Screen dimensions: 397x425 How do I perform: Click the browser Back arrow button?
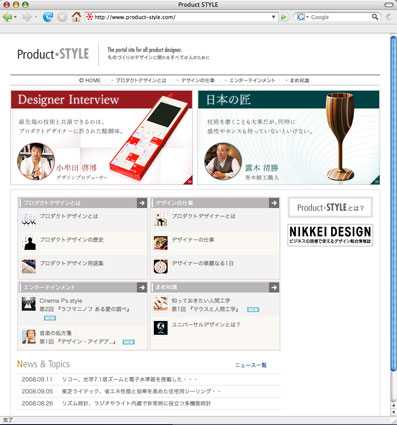point(7,17)
